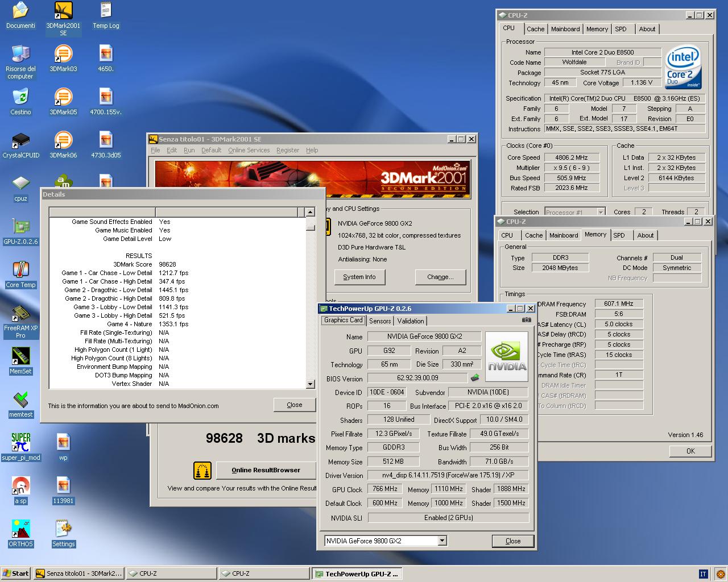728x582 pixels.
Task: Launch MemSet desktop icon
Action: coord(20,360)
